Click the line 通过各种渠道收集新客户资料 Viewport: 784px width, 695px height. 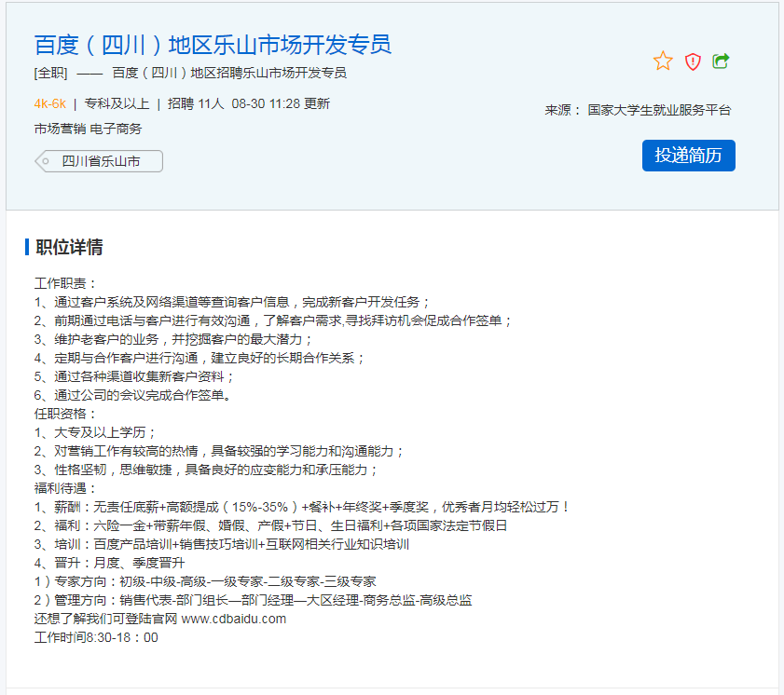[x=134, y=376]
